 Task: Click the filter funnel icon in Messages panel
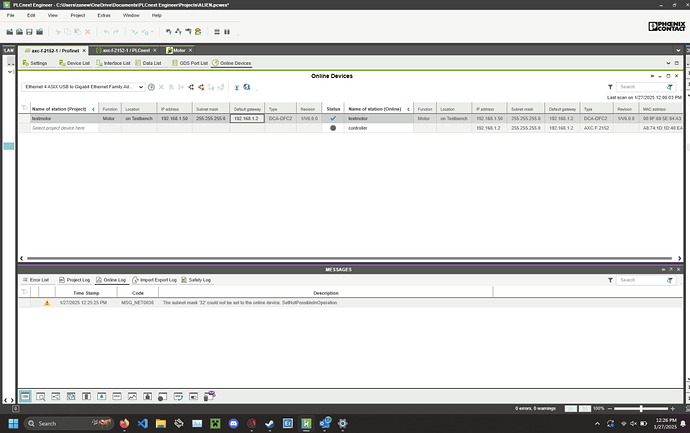611,280
